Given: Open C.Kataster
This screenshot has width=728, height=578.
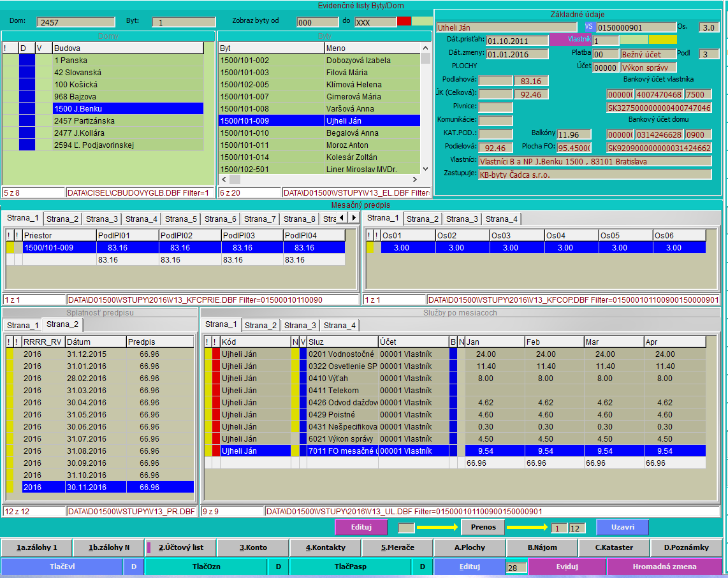Looking at the screenshot, I should tap(614, 547).
